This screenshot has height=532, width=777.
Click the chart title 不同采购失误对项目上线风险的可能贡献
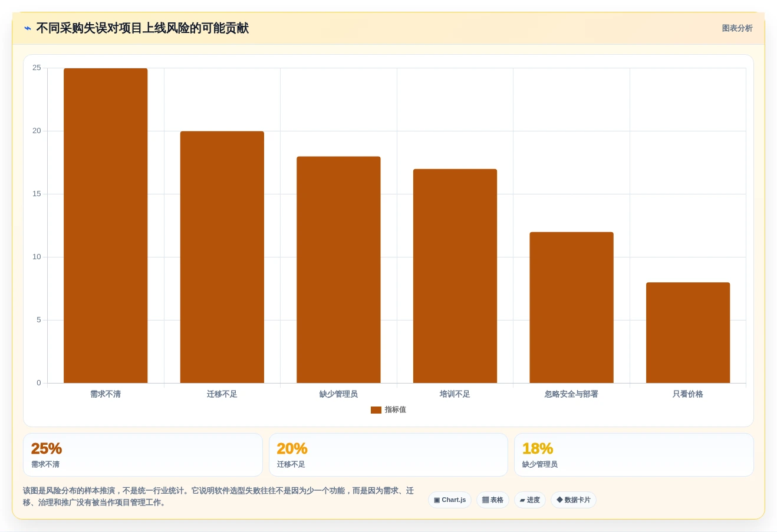click(x=143, y=28)
